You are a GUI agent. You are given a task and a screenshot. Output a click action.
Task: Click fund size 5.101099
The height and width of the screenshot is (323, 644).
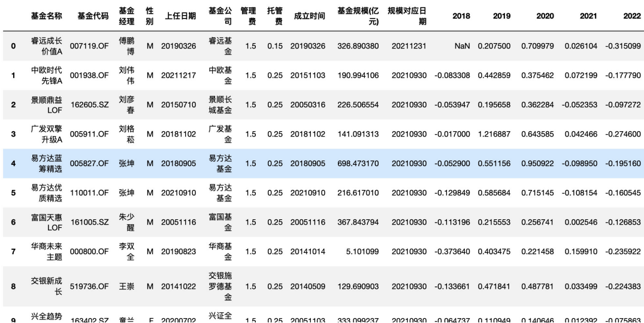coord(362,251)
